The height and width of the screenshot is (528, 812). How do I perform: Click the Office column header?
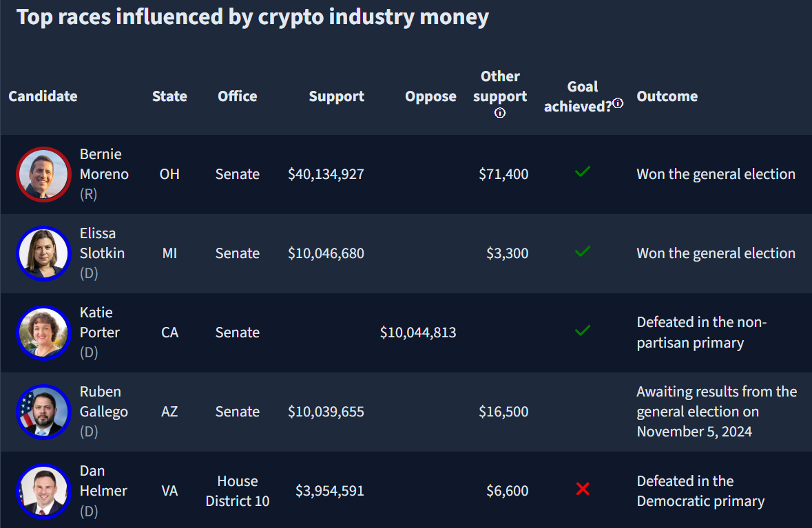237,96
